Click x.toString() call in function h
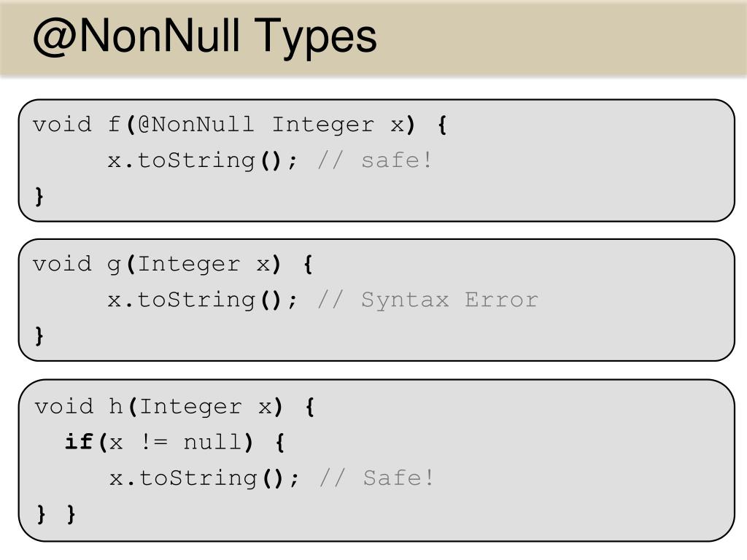This screenshot has width=747, height=560. 204,478
